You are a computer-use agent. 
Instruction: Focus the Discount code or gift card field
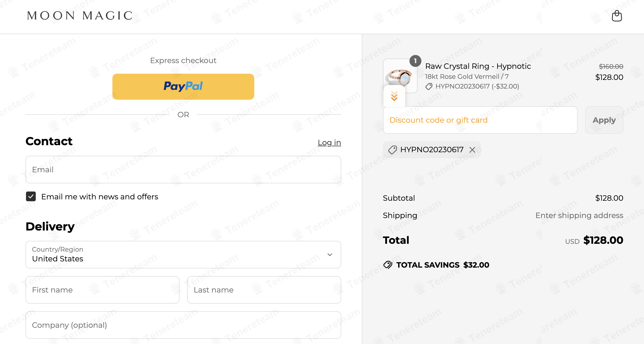[480, 120]
